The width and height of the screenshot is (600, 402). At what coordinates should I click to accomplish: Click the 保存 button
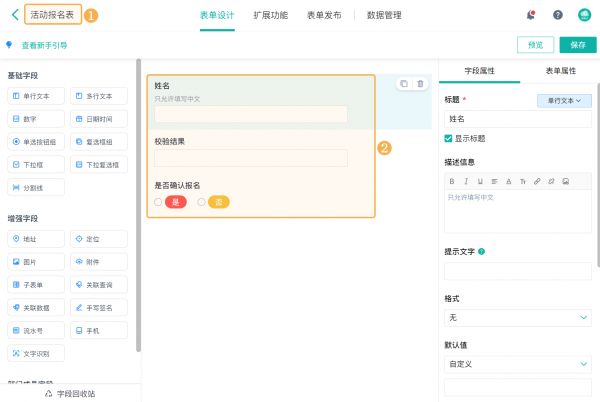577,45
